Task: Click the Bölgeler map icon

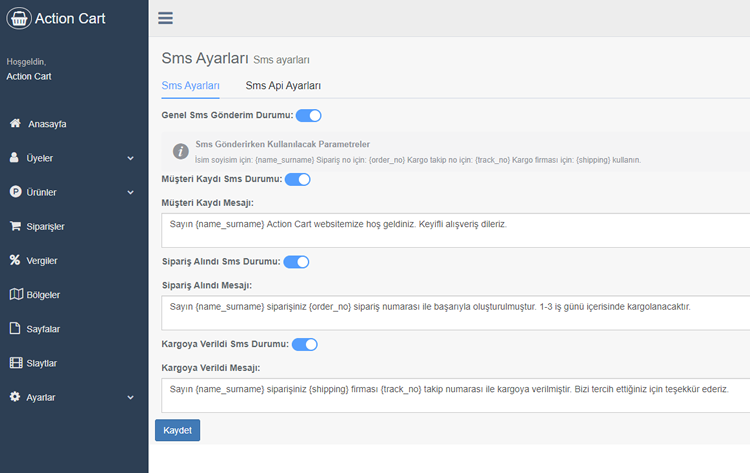Action: point(16,294)
